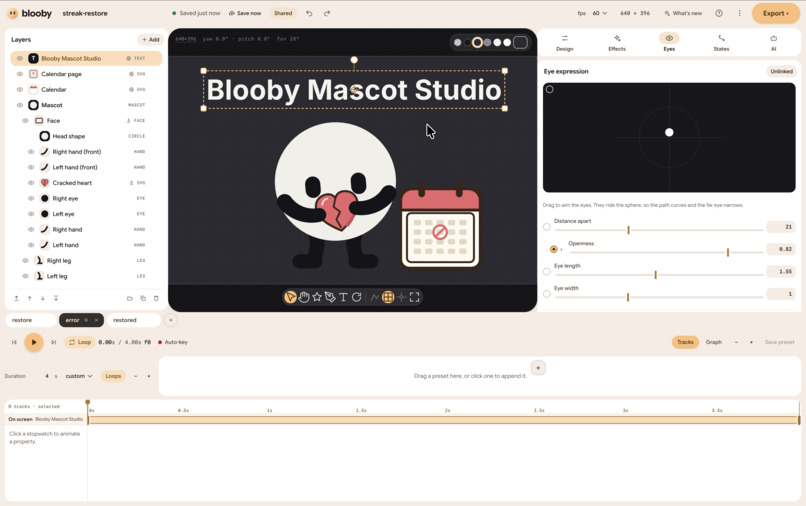Select the Text tool in canvas toolbar
806x506 pixels.
tap(343, 297)
